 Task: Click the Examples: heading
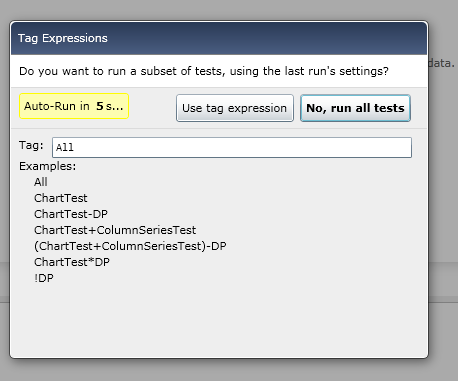(x=48, y=166)
